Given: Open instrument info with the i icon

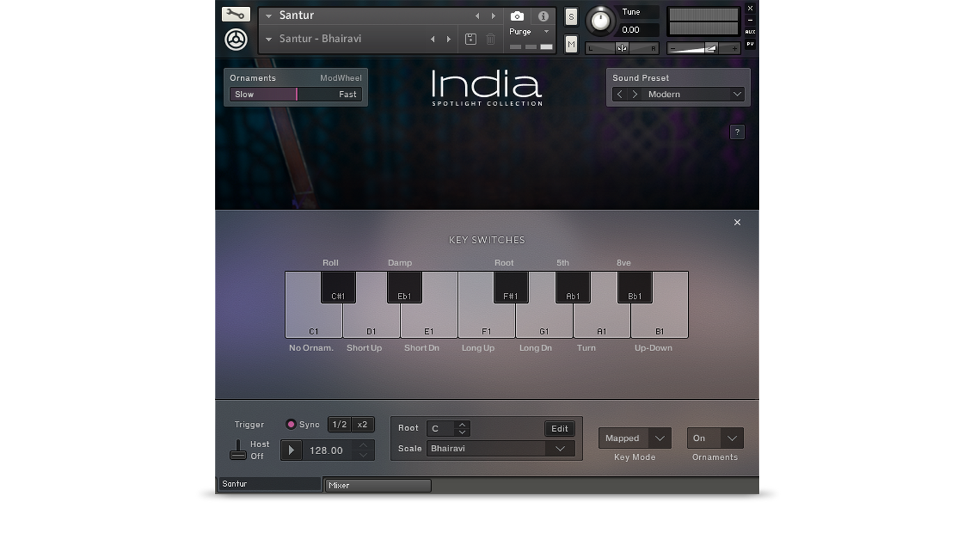Looking at the screenshot, I should 543,16.
